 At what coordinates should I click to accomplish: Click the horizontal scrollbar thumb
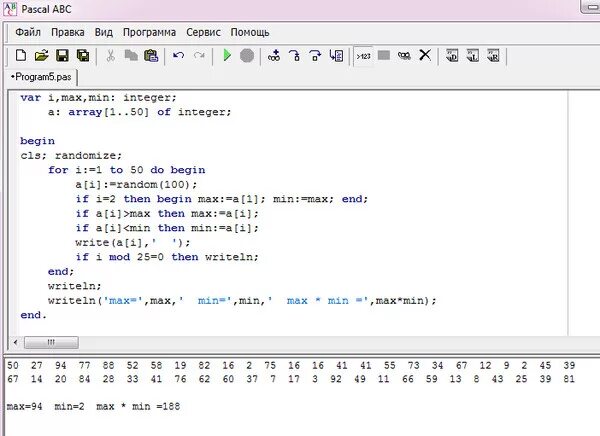(51, 342)
